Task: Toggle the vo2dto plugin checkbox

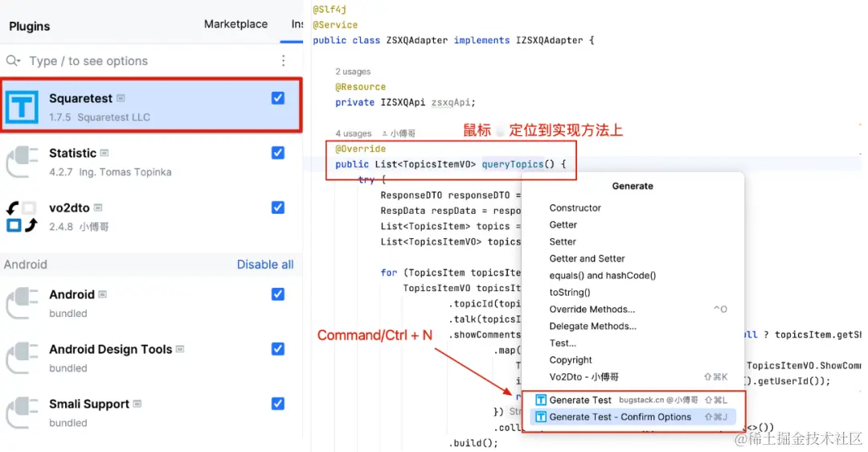Action: pos(278,208)
